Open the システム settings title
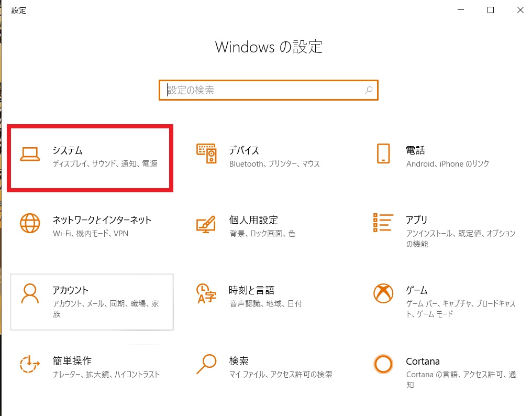 (x=67, y=150)
